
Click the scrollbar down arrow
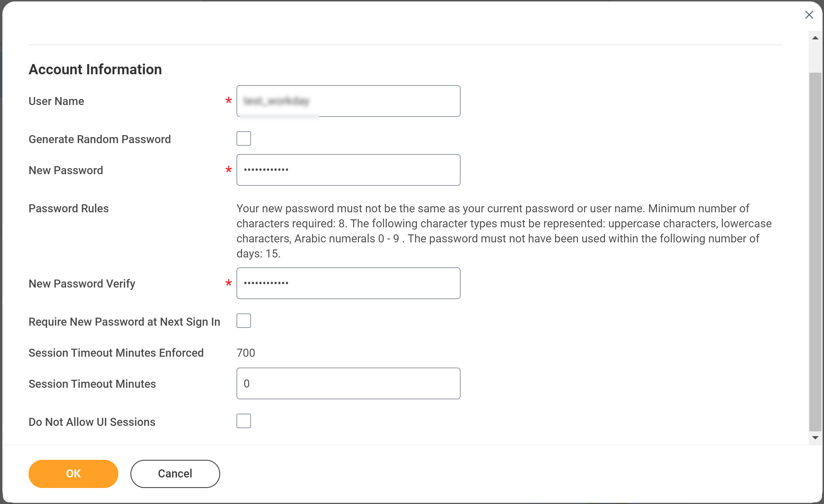[x=815, y=437]
